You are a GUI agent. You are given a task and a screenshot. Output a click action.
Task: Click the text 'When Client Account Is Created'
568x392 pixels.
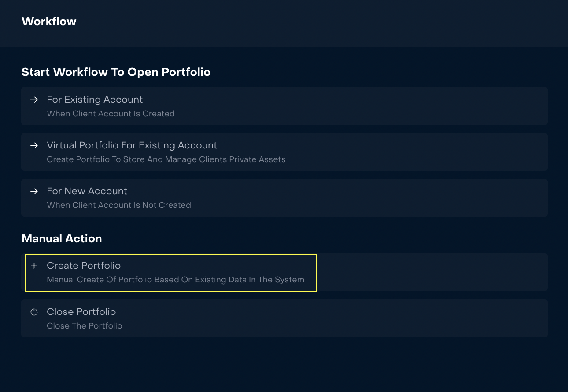click(111, 114)
